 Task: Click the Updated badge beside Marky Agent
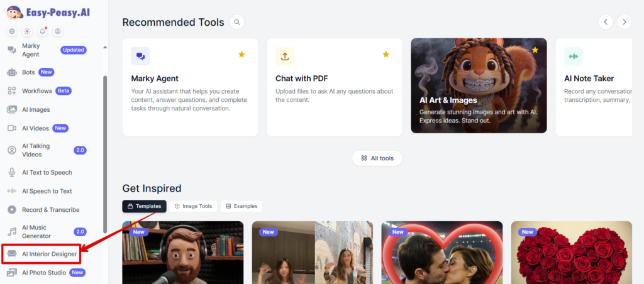(x=74, y=50)
